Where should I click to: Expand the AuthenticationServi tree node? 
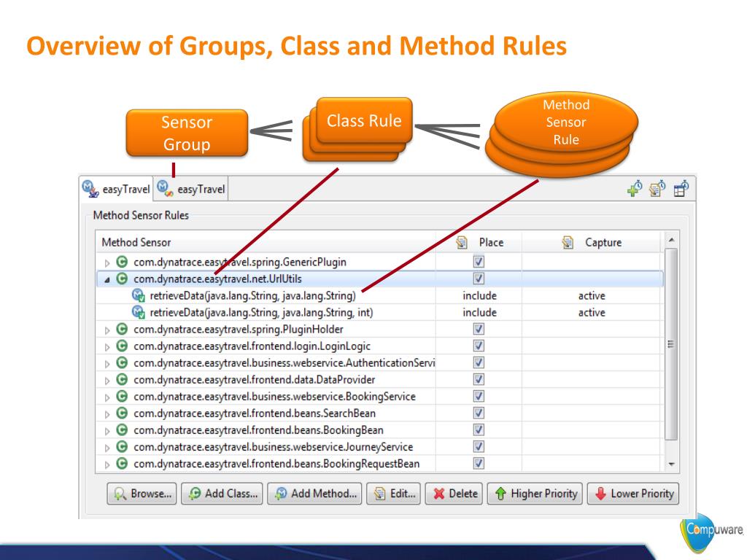coord(107,365)
